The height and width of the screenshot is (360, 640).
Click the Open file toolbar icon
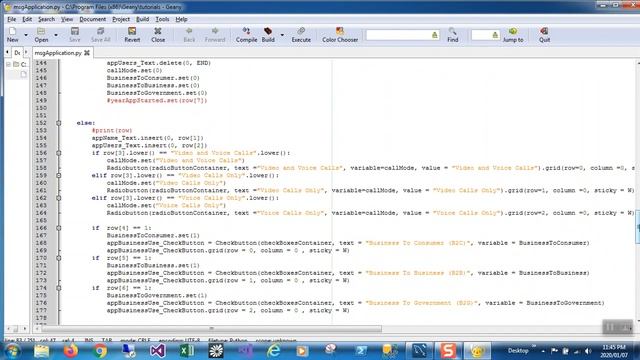41,35
